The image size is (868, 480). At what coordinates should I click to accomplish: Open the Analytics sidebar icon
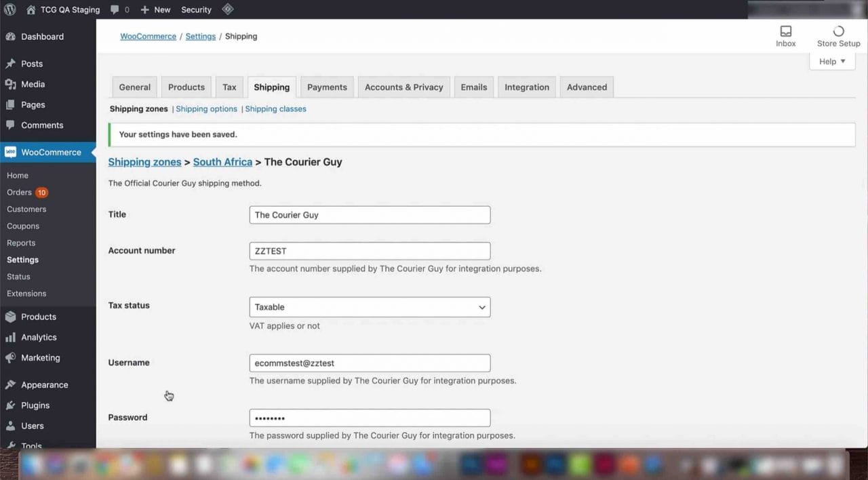[9, 337]
